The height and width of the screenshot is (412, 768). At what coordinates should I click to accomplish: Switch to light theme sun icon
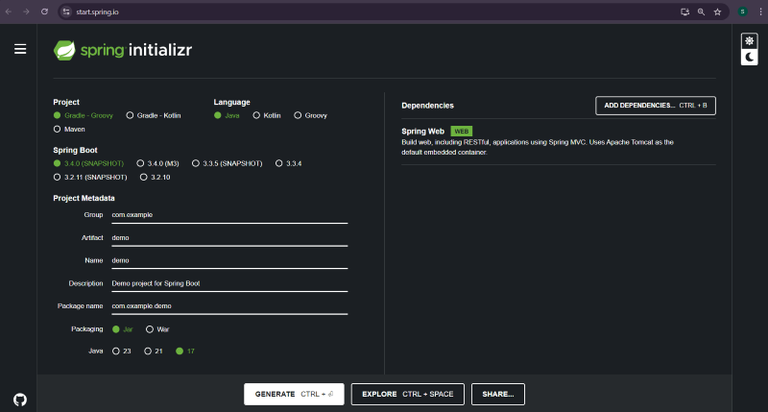pyautogui.click(x=749, y=41)
